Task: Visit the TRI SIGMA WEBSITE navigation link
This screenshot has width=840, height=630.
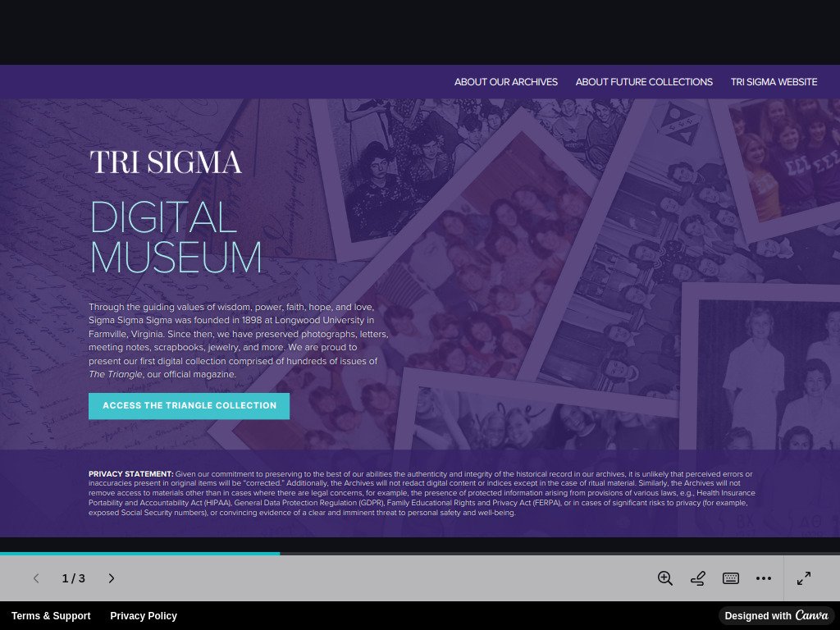Action: point(774,82)
